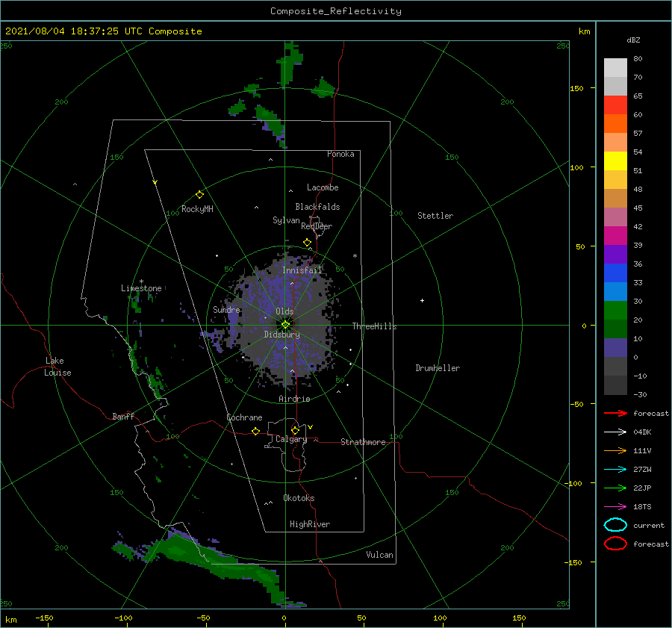Click the Lake Louise label

click(x=57, y=367)
